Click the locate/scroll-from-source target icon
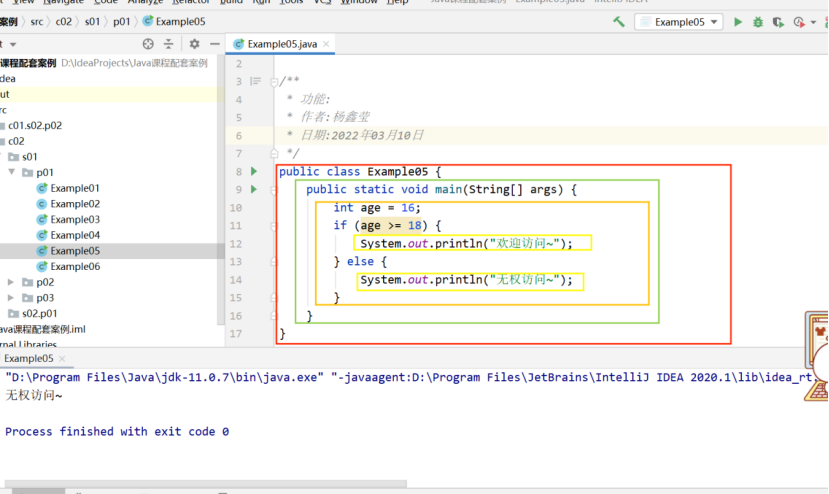 (x=148, y=44)
